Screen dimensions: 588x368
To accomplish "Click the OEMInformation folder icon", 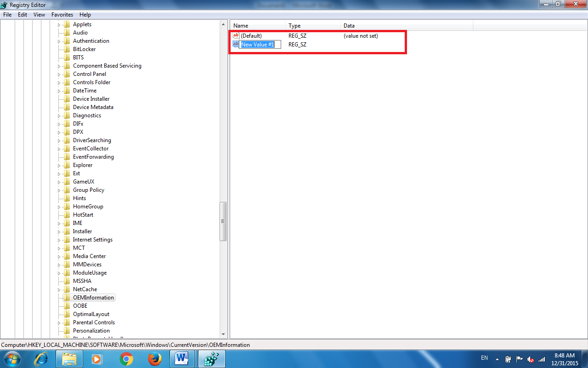I will click(67, 298).
